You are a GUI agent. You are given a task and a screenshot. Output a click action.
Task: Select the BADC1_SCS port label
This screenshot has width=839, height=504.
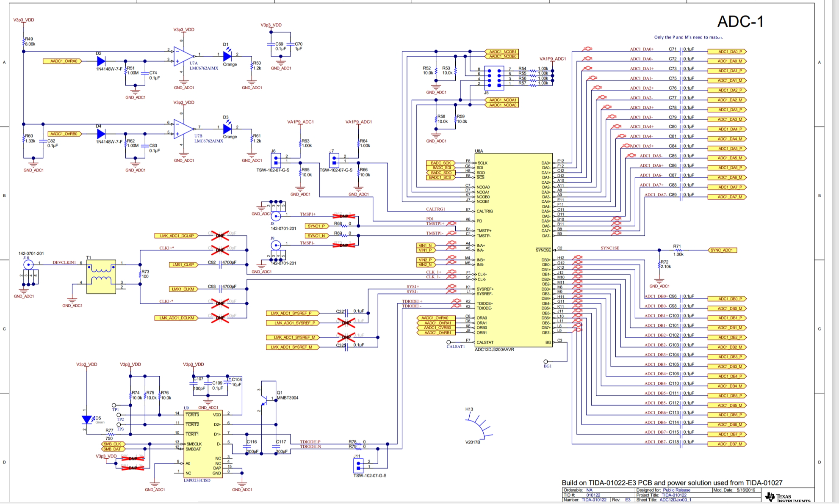(440, 177)
